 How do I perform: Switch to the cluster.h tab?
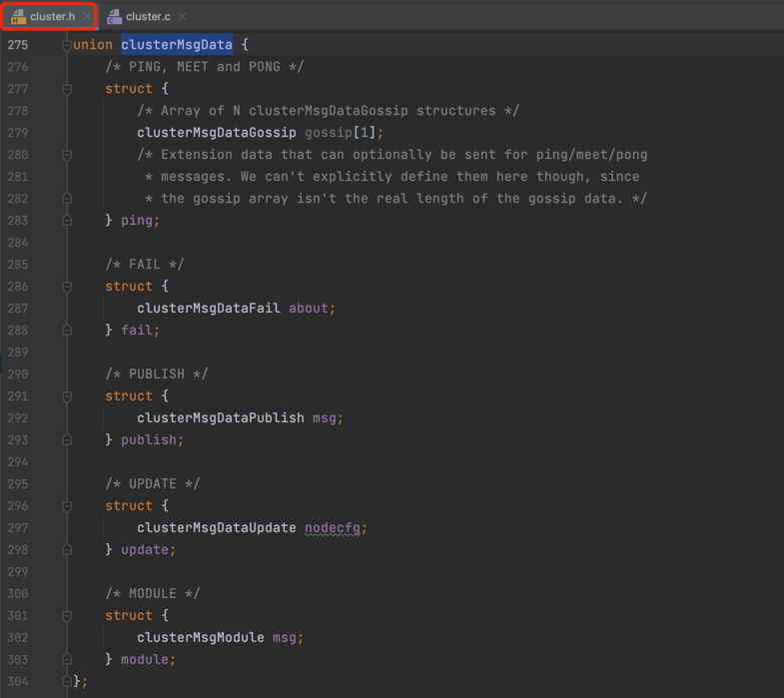pyautogui.click(x=52, y=17)
